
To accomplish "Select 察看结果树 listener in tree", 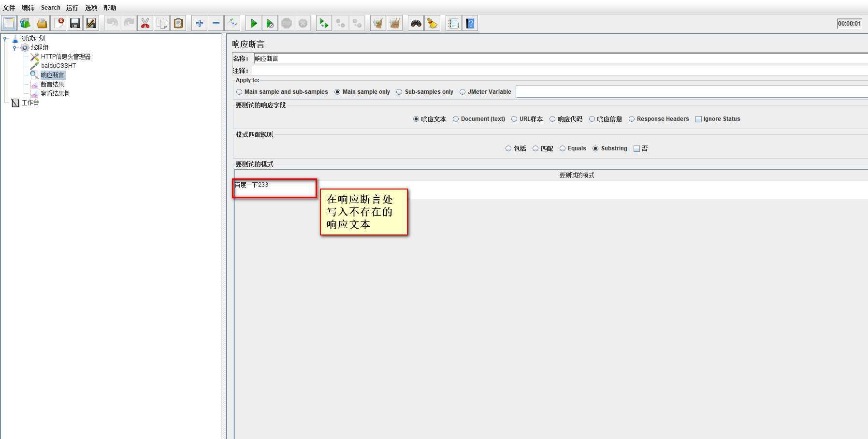I will (55, 93).
